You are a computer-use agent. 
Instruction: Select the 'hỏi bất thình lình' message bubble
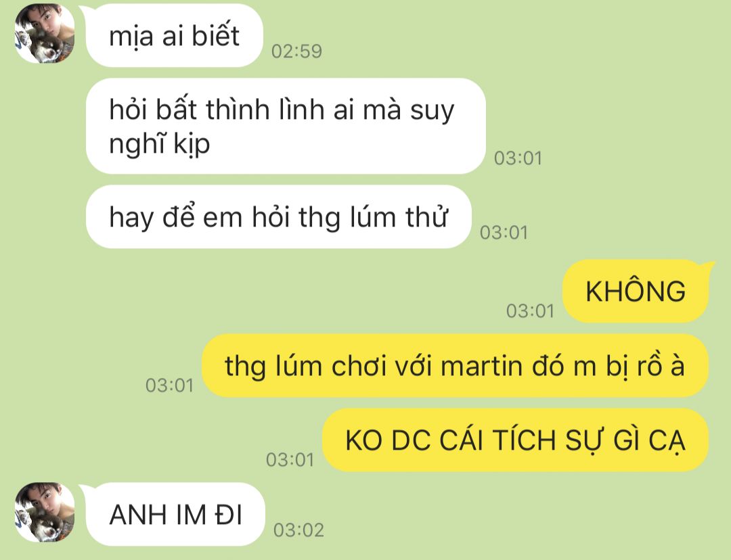point(286,126)
